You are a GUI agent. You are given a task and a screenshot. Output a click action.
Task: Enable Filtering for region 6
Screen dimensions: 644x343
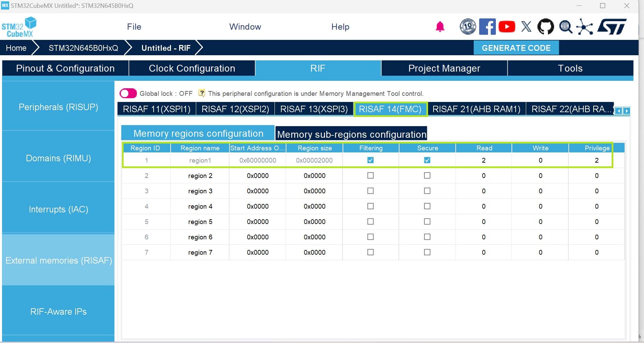(371, 237)
